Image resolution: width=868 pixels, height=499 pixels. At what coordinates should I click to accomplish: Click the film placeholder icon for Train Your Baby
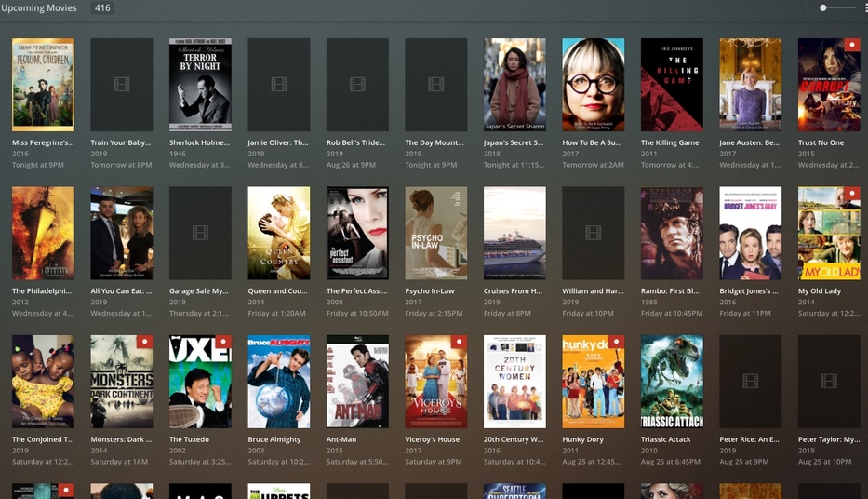(122, 84)
